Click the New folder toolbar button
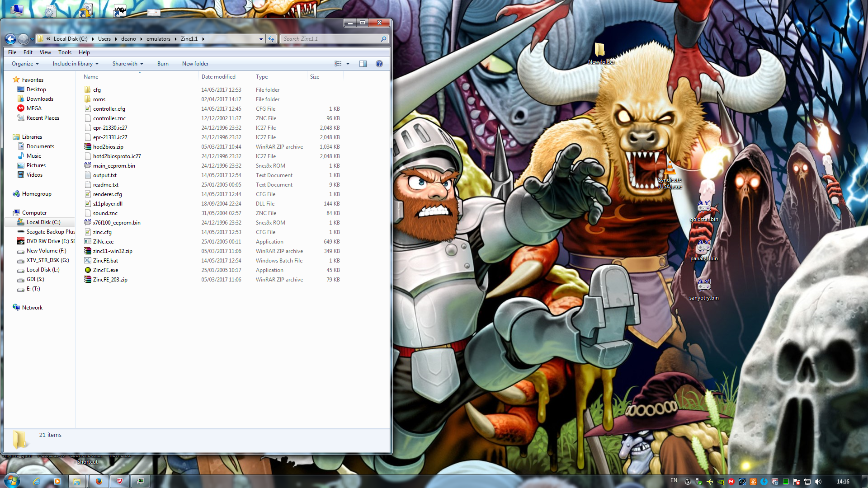Image resolution: width=868 pixels, height=488 pixels. tap(195, 64)
